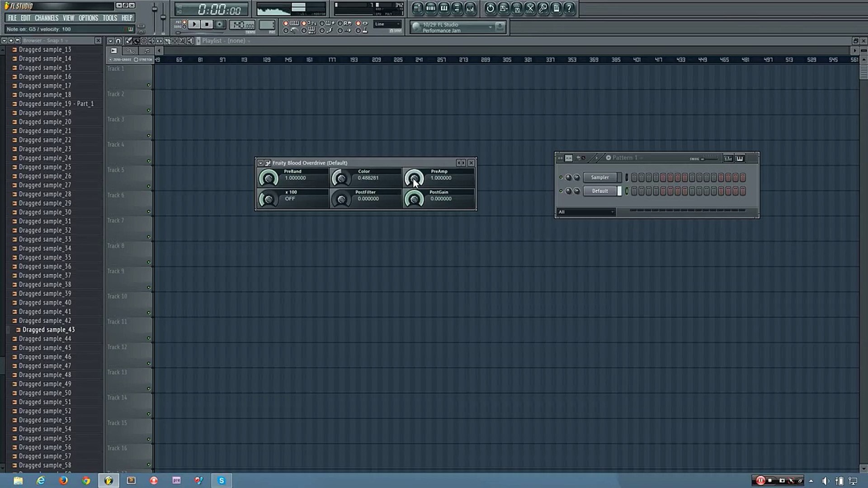This screenshot has height=488, width=868.
Task: Toggle the Track 5 mute dot
Action: tap(148, 186)
